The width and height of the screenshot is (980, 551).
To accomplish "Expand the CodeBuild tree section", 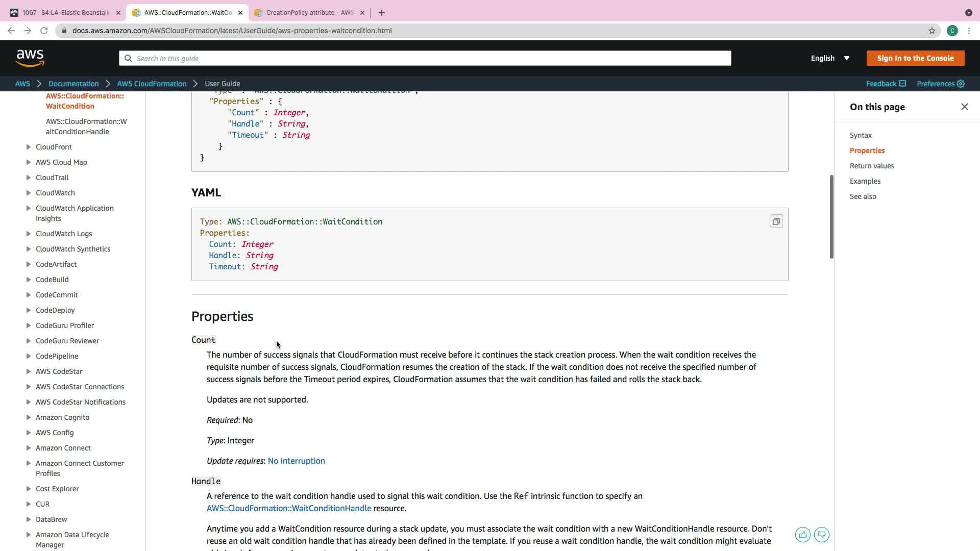I will click(29, 280).
